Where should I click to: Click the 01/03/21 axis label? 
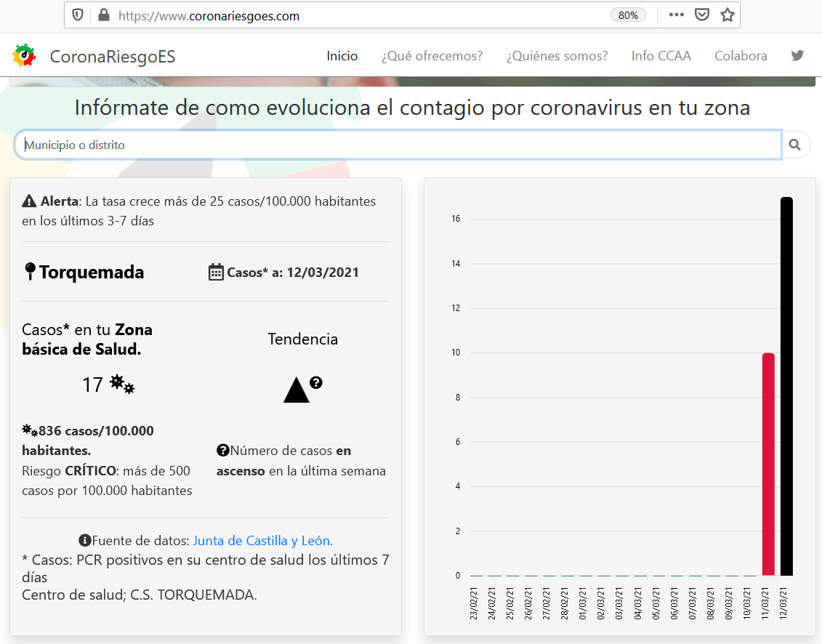(x=582, y=603)
